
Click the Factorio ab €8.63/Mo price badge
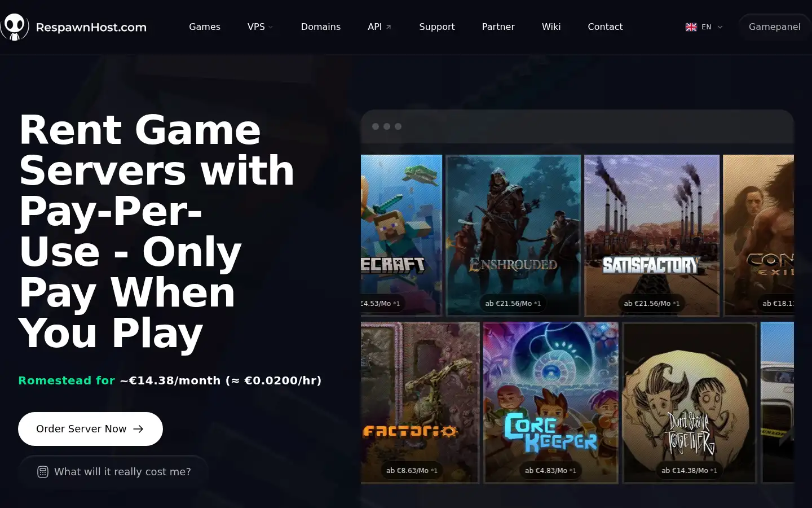(412, 471)
